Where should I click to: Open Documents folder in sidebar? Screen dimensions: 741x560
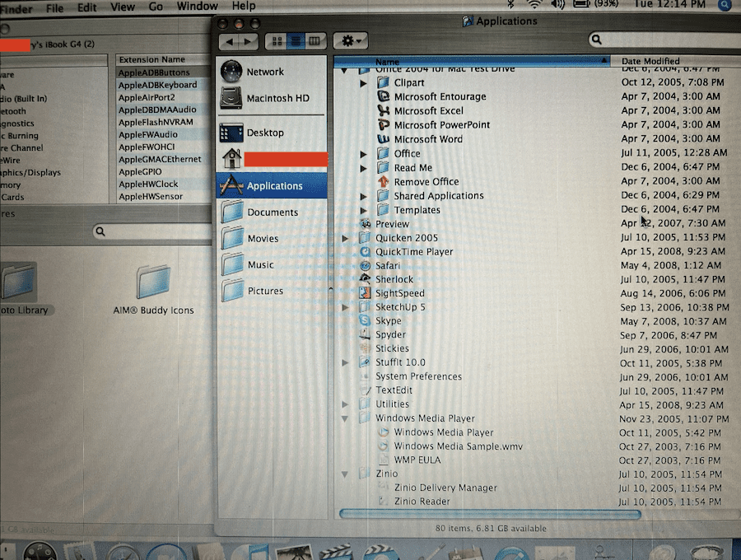click(x=271, y=212)
